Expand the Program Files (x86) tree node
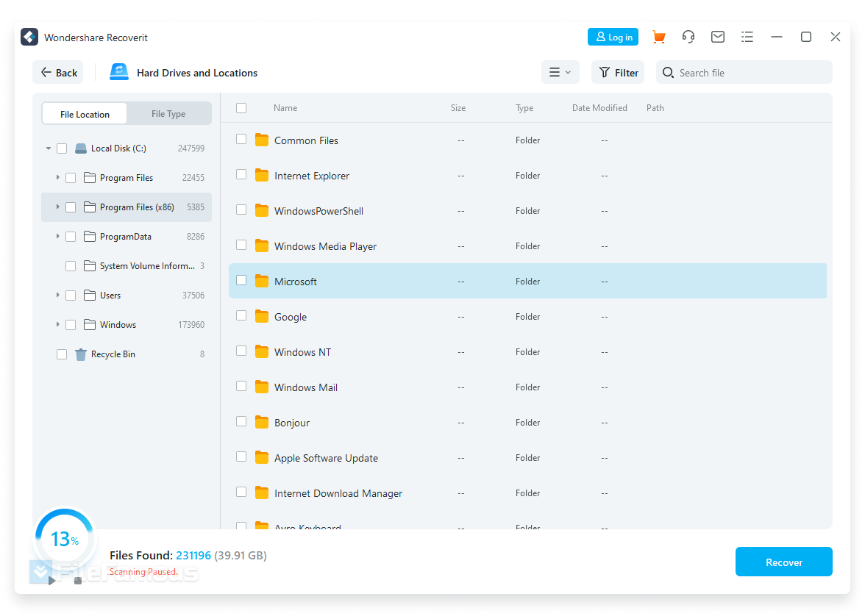This screenshot has height=616, width=865. tap(57, 207)
